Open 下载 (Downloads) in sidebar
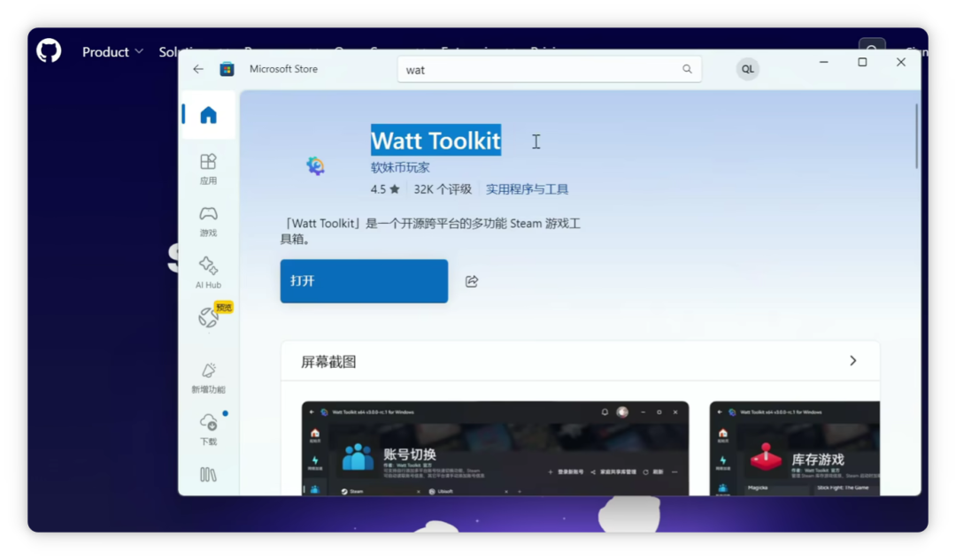Screen dimensions: 956x560 pyautogui.click(x=208, y=428)
